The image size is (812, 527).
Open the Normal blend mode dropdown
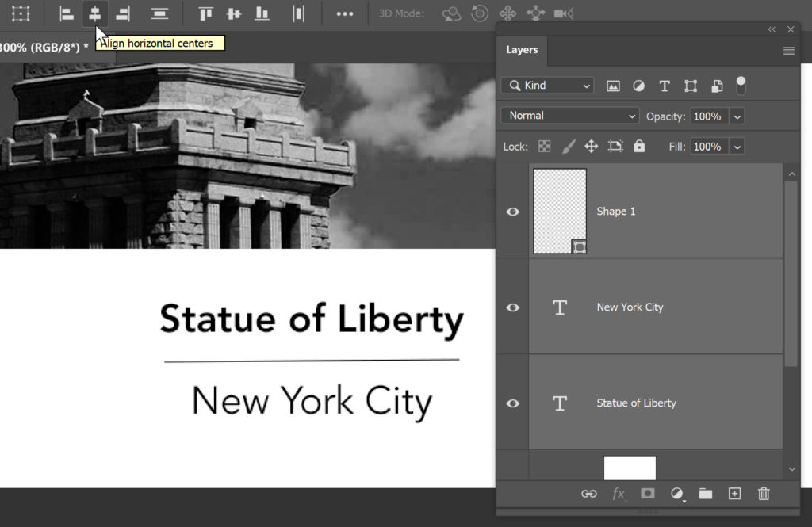click(x=569, y=116)
